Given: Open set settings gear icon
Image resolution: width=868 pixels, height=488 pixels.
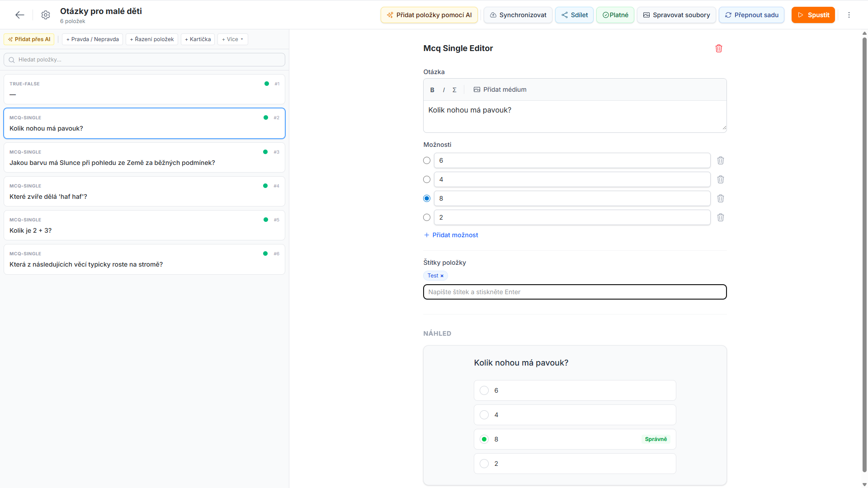Looking at the screenshot, I should (45, 15).
